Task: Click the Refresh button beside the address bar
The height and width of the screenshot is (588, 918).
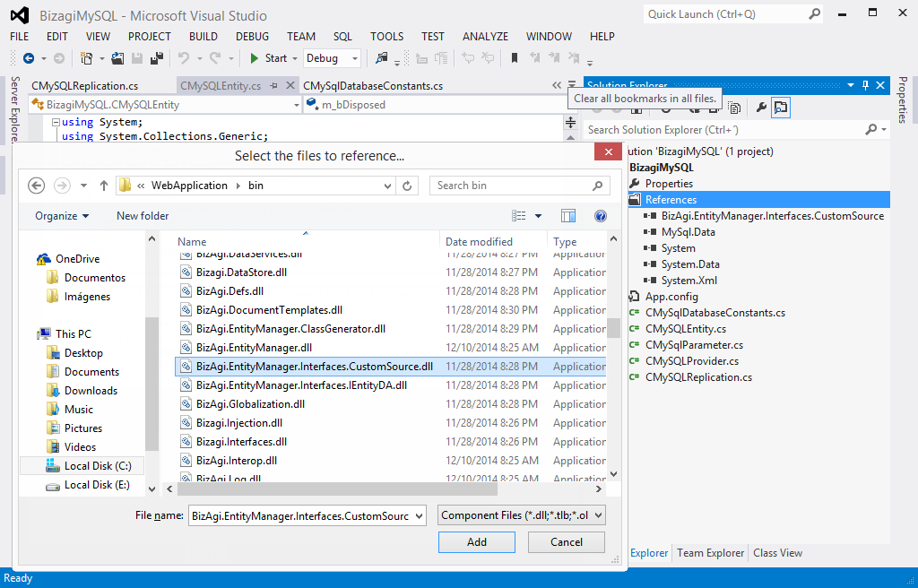Action: tap(407, 186)
